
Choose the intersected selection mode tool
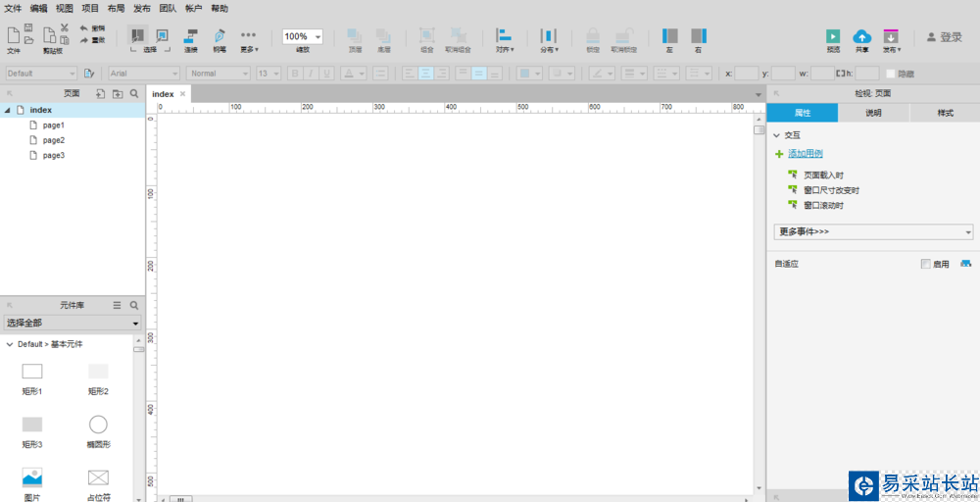(137, 35)
